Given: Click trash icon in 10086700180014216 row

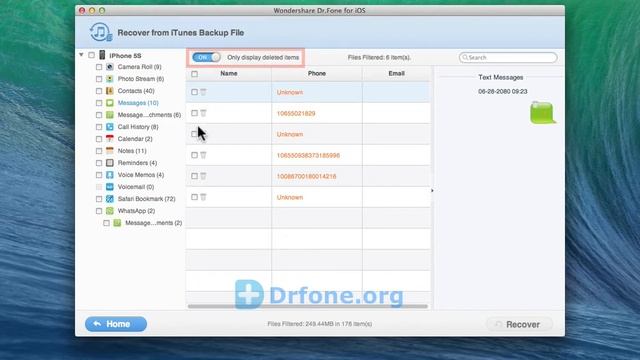Looking at the screenshot, I should (203, 176).
